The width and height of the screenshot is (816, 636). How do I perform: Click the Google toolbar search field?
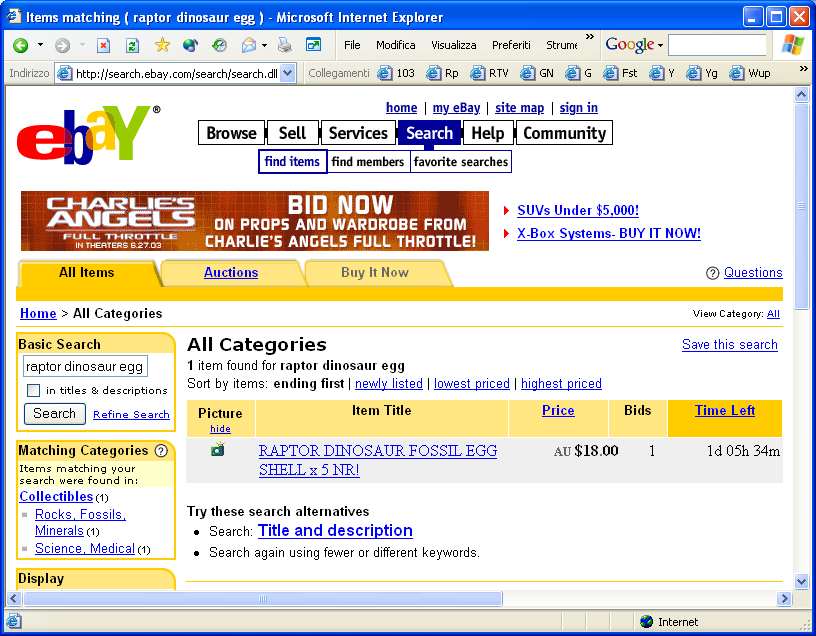[717, 45]
